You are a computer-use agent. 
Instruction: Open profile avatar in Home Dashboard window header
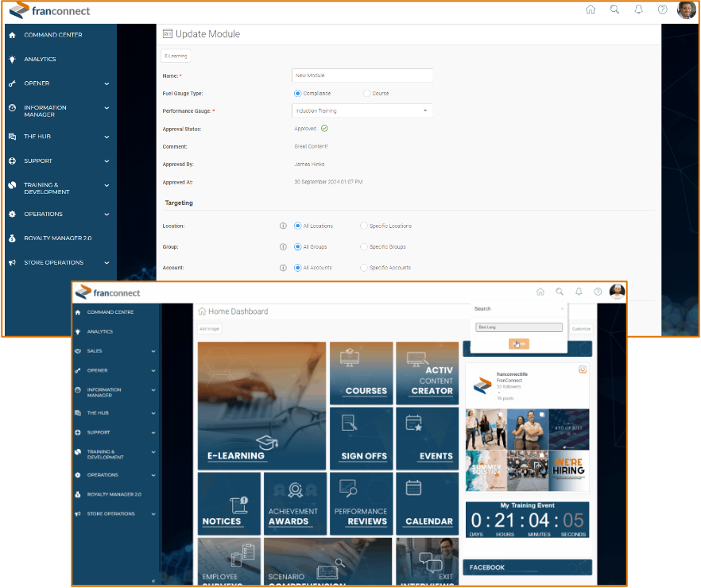coord(617,292)
